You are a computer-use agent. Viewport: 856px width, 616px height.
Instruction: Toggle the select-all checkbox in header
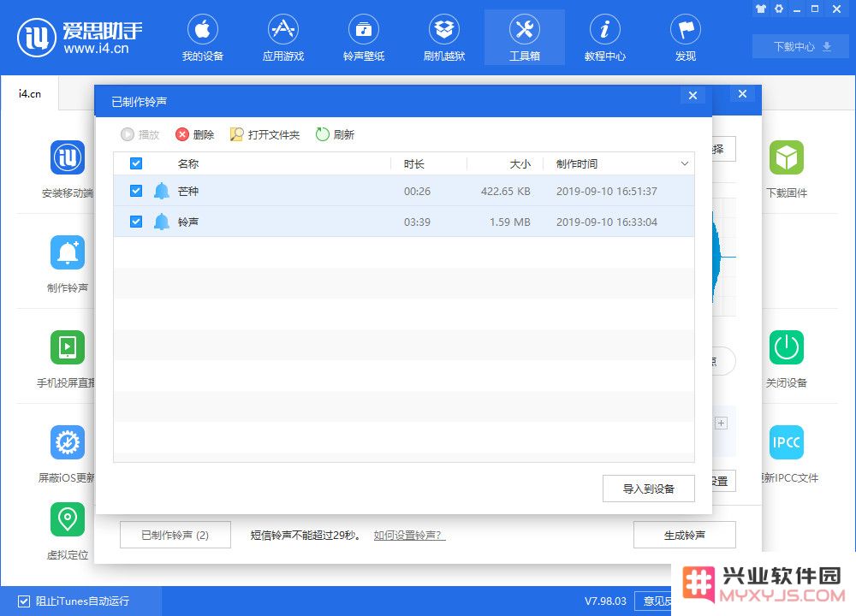136,163
